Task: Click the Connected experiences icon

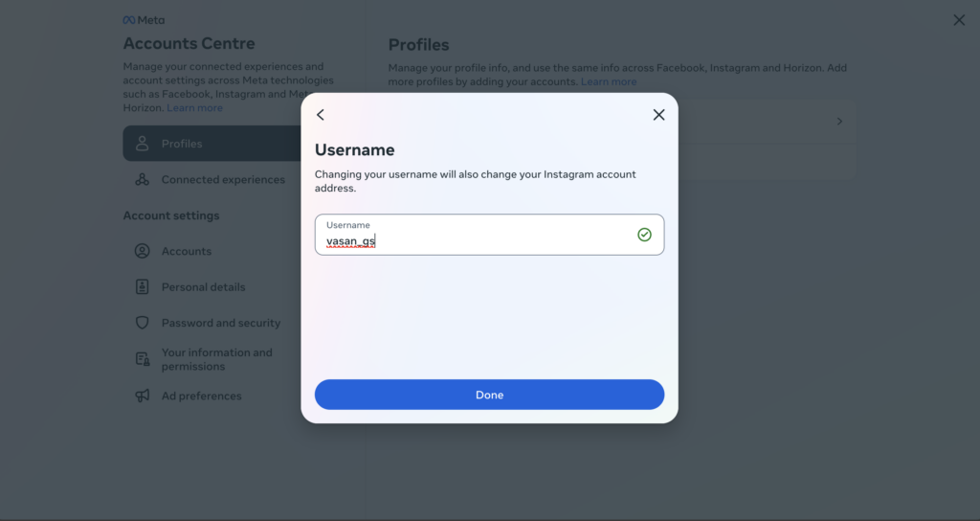Action: (x=142, y=179)
